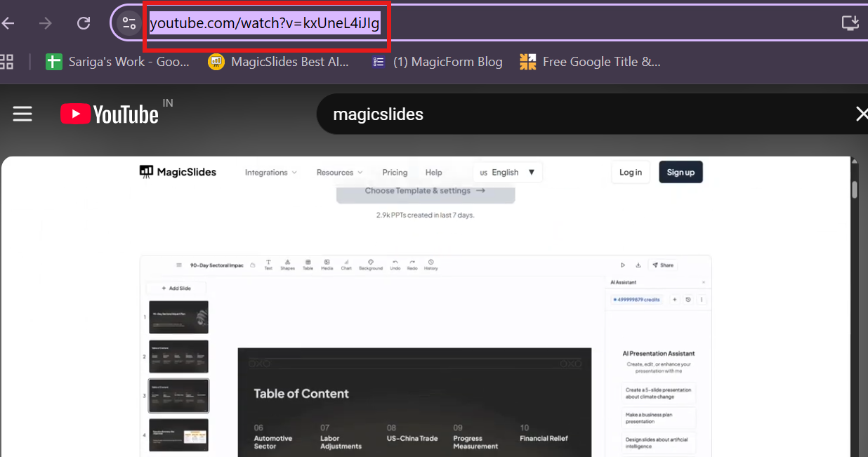
Task: Open the Background settings icon
Action: (371, 265)
